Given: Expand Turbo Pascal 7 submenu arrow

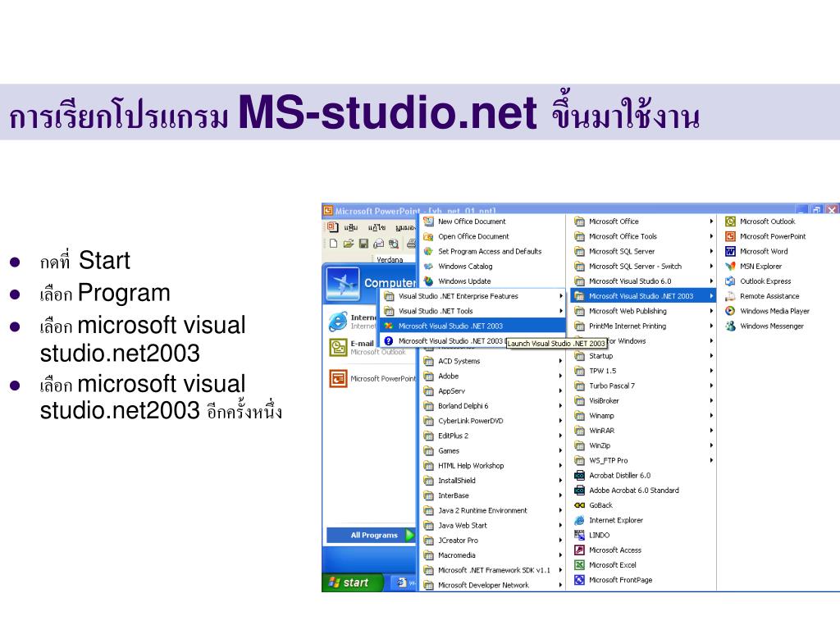Looking at the screenshot, I should [711, 386].
